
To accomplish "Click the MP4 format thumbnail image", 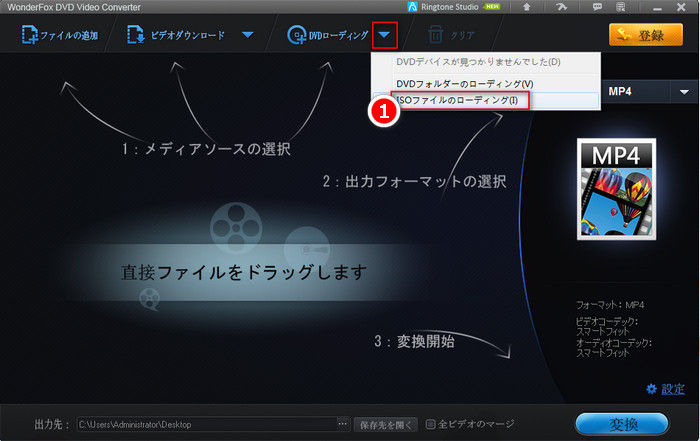I will coord(617,189).
